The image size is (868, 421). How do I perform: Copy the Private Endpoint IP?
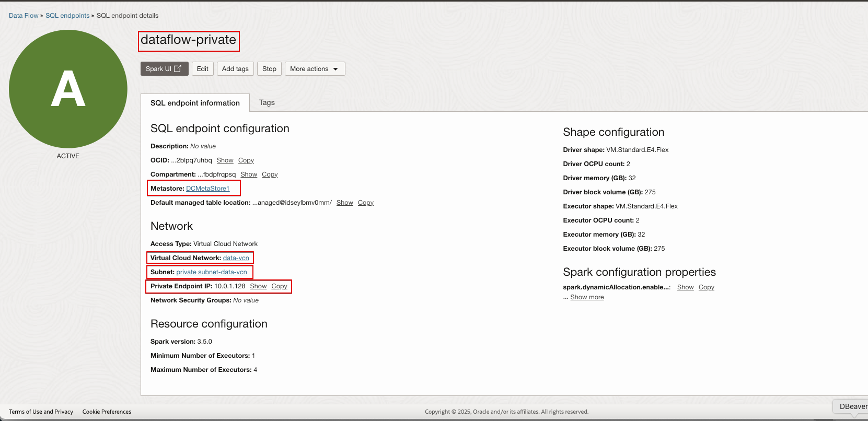pos(279,286)
